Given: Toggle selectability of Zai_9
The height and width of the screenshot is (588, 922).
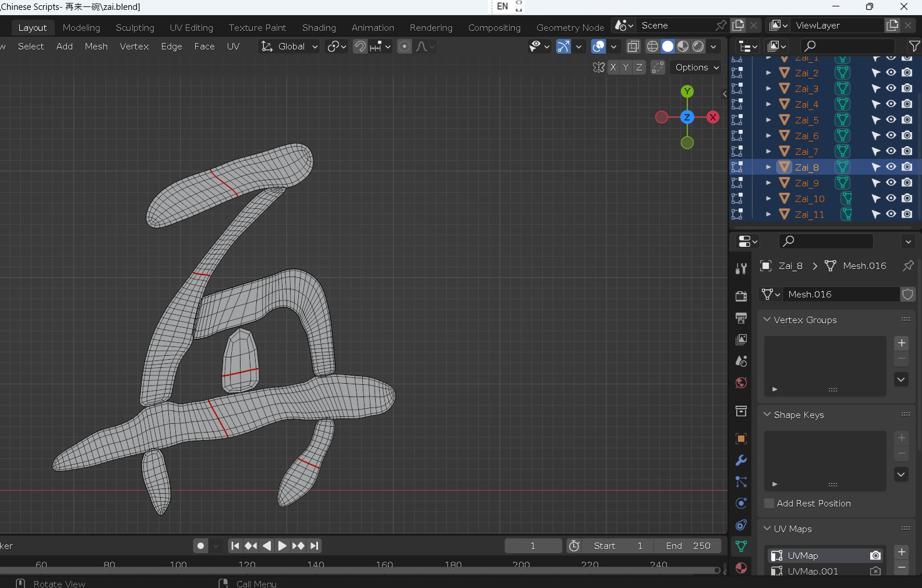Looking at the screenshot, I should click(875, 183).
